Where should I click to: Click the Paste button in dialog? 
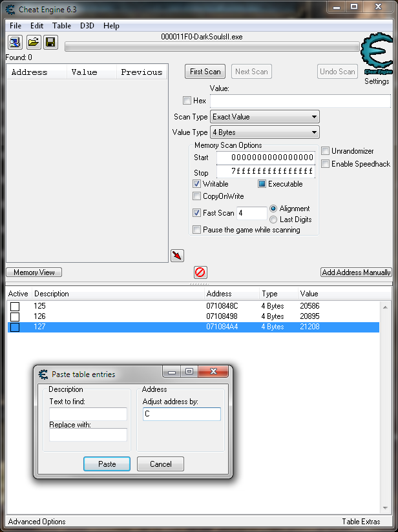107,464
